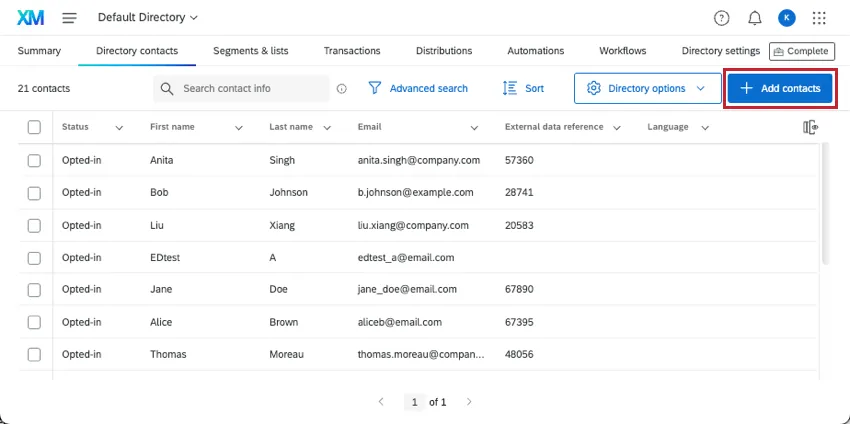
Task: Expand the Default Directory dropdown
Action: [x=148, y=18]
